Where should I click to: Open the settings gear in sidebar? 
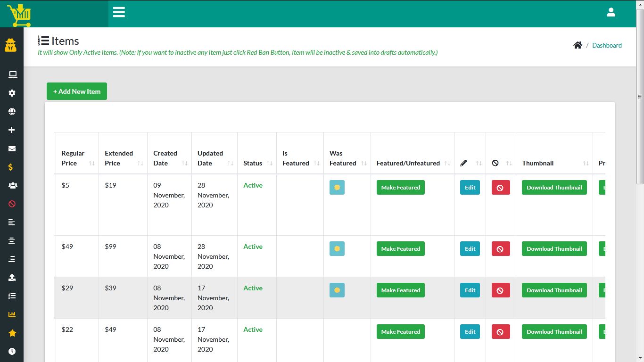point(12,93)
